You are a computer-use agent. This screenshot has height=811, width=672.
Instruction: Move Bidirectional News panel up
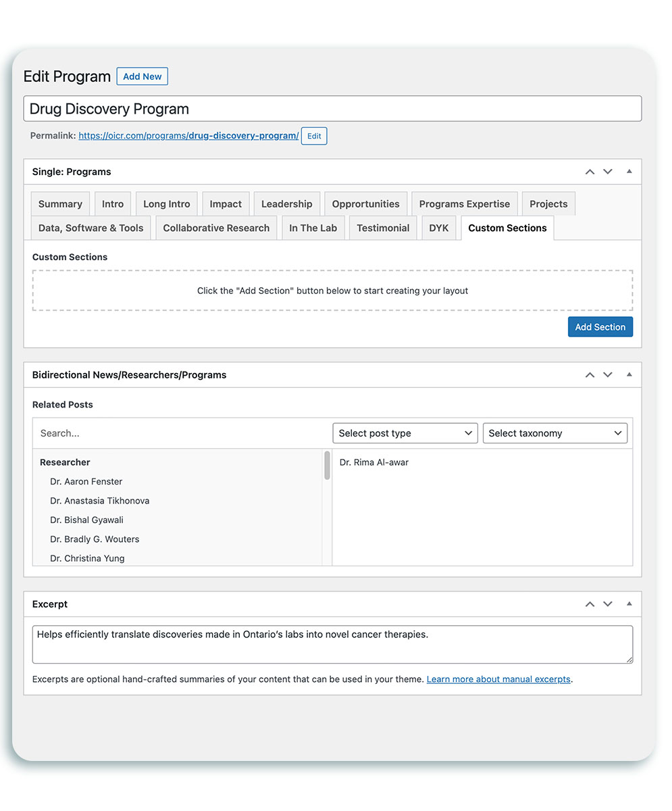590,374
